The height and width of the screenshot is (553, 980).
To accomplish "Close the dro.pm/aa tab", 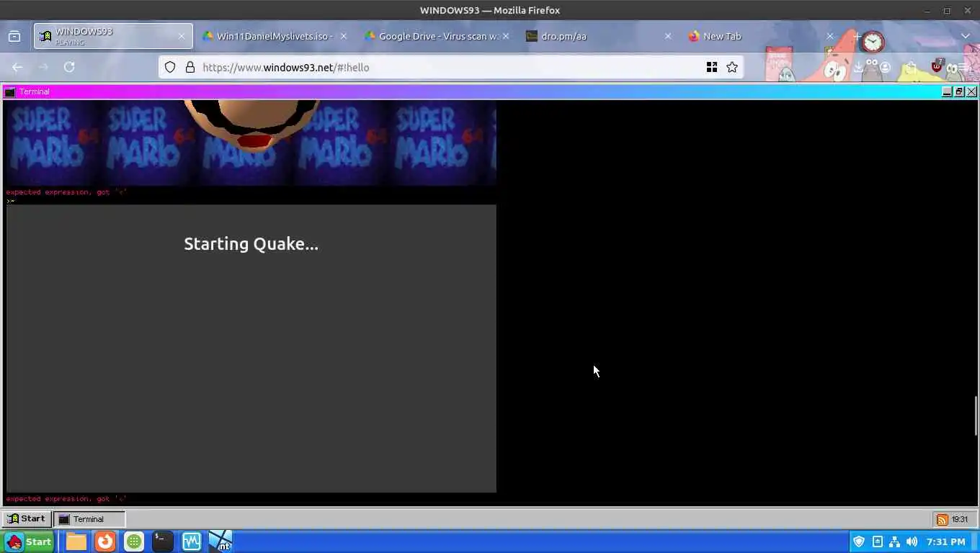I will click(667, 36).
